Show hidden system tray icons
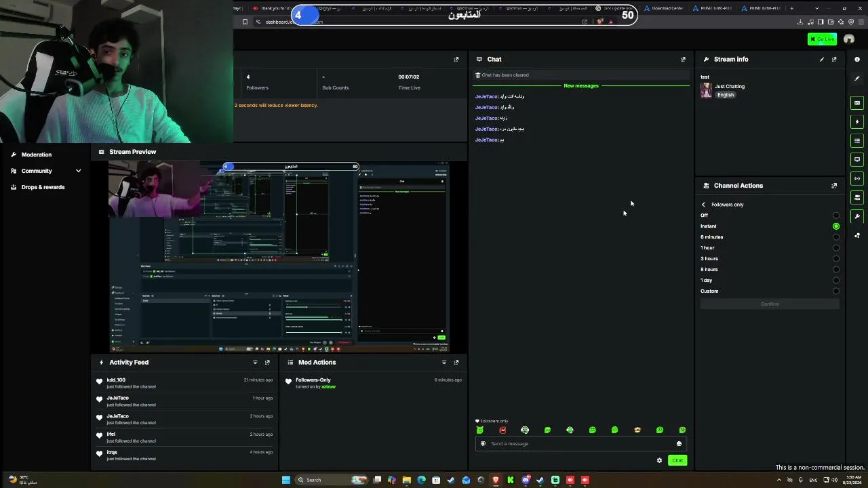 pos(778,481)
